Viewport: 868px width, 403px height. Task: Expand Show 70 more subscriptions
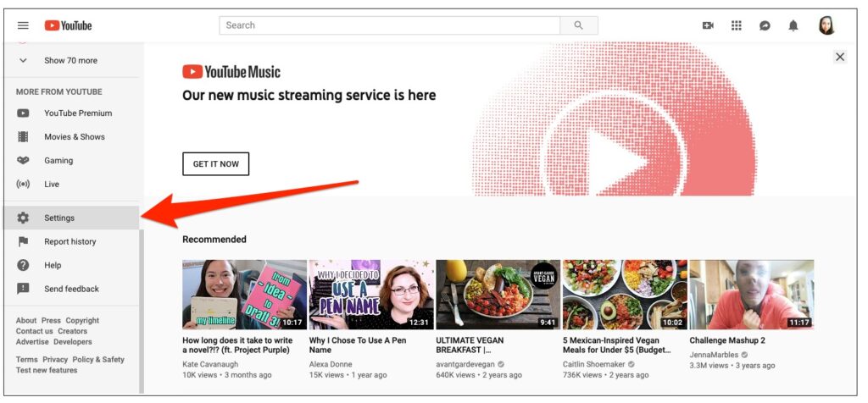[71, 61]
